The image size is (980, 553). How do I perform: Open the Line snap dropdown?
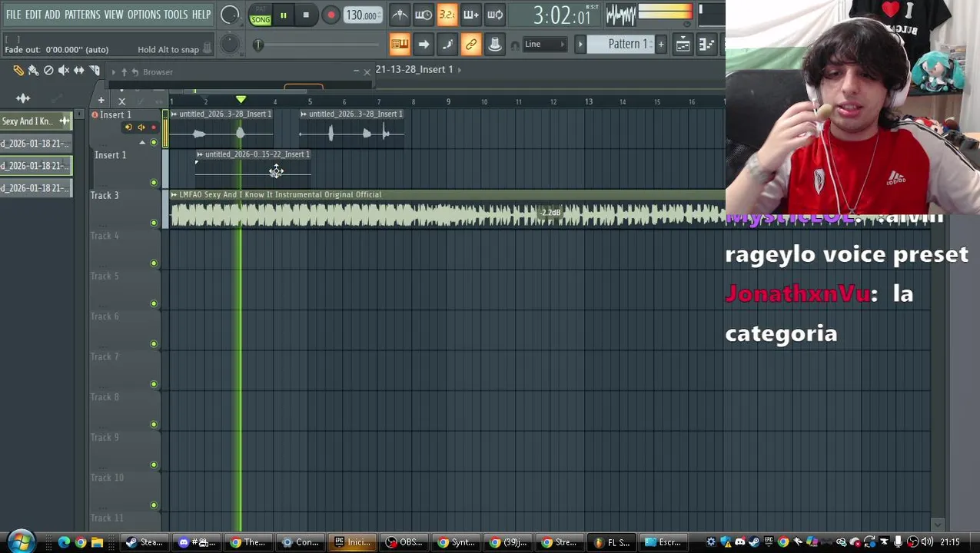coord(545,45)
